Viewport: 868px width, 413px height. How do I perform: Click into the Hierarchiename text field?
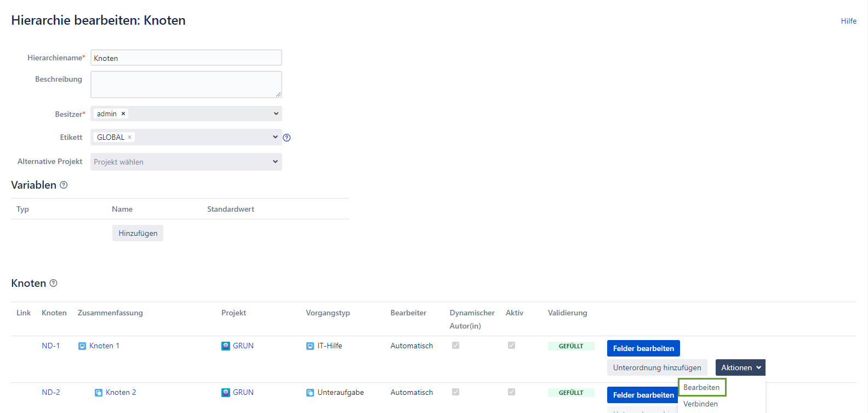(x=186, y=58)
